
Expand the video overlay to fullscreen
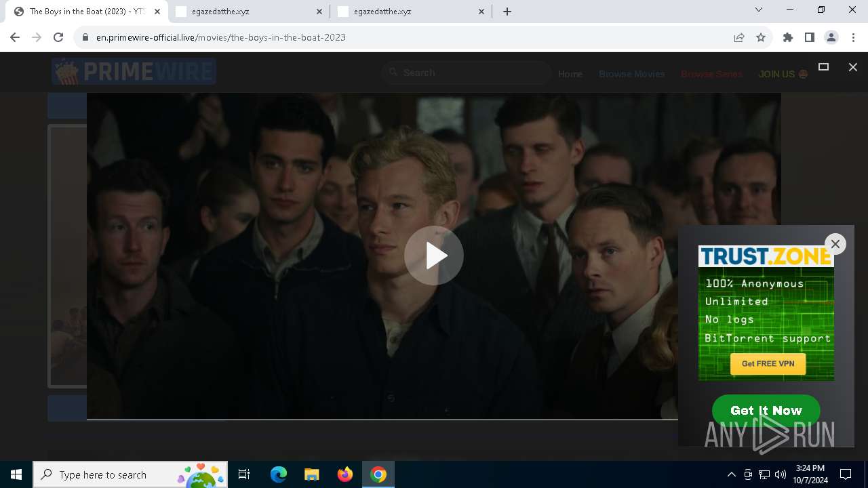point(823,67)
